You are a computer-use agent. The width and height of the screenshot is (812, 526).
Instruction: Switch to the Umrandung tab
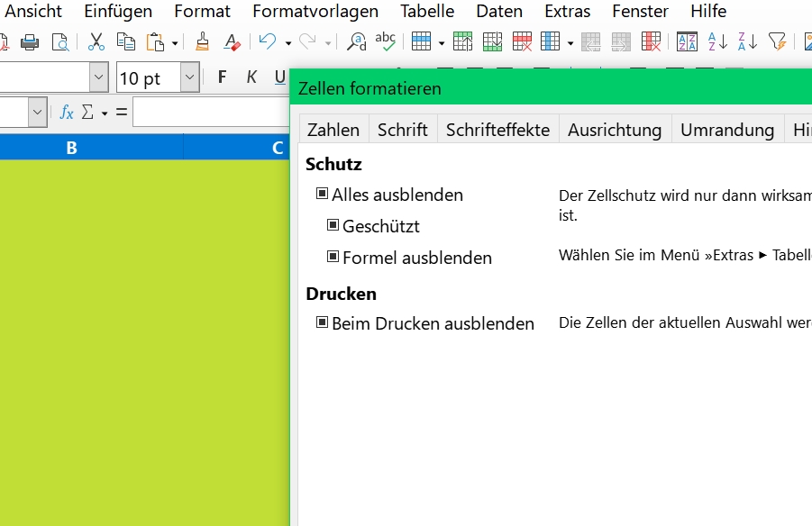click(727, 130)
